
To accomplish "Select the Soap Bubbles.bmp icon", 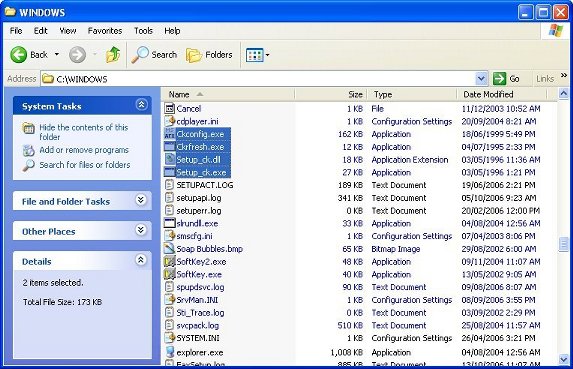I will 170,249.
